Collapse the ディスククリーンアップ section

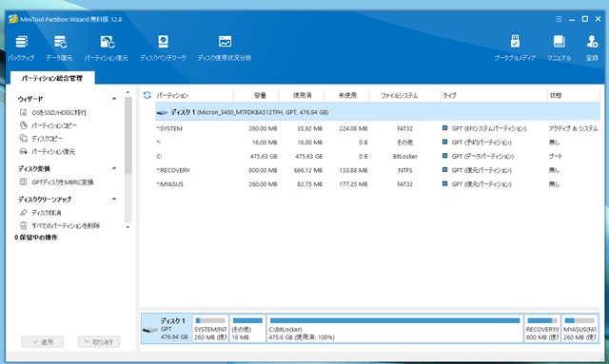(x=114, y=199)
